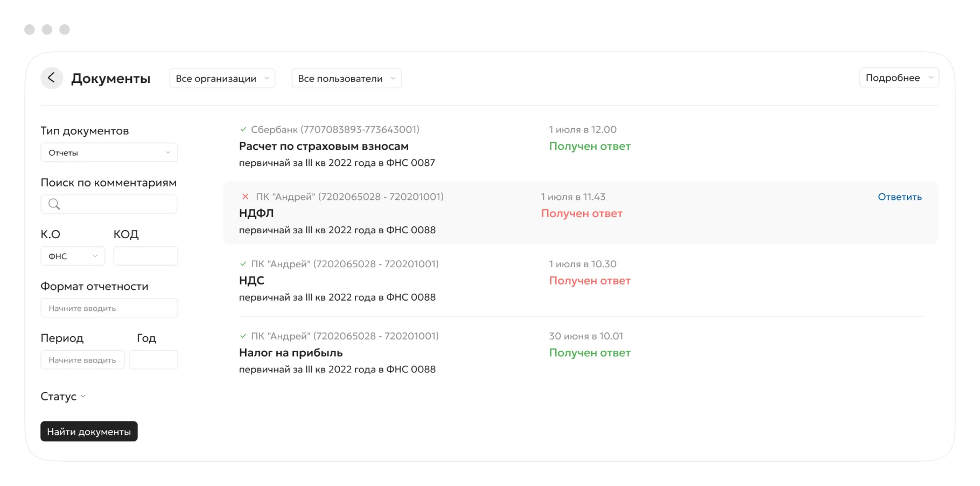Focus the Формат отчетности input field
This screenshot has height=486, width=980.
tap(109, 308)
